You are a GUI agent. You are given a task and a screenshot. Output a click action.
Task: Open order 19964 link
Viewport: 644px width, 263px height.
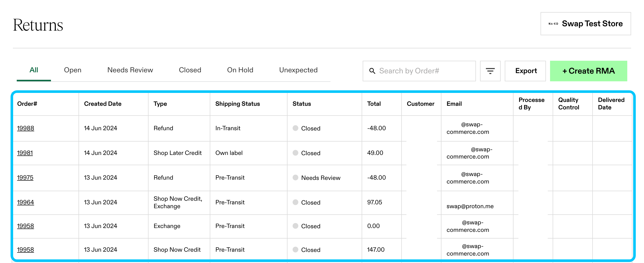pyautogui.click(x=25, y=202)
